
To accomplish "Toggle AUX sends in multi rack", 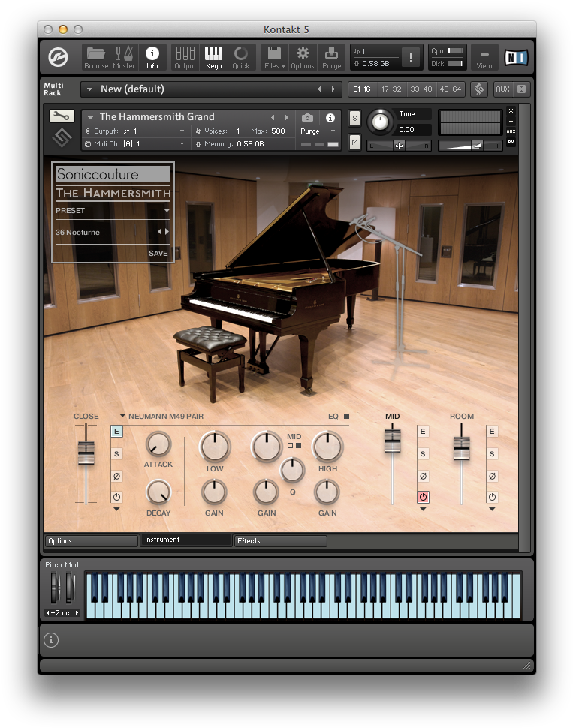I will [502, 89].
